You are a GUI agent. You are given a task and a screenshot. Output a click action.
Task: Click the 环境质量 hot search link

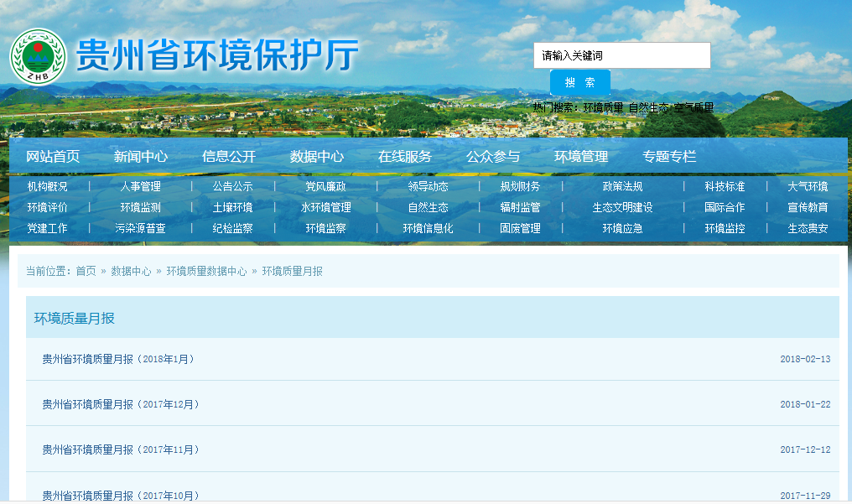pos(604,107)
